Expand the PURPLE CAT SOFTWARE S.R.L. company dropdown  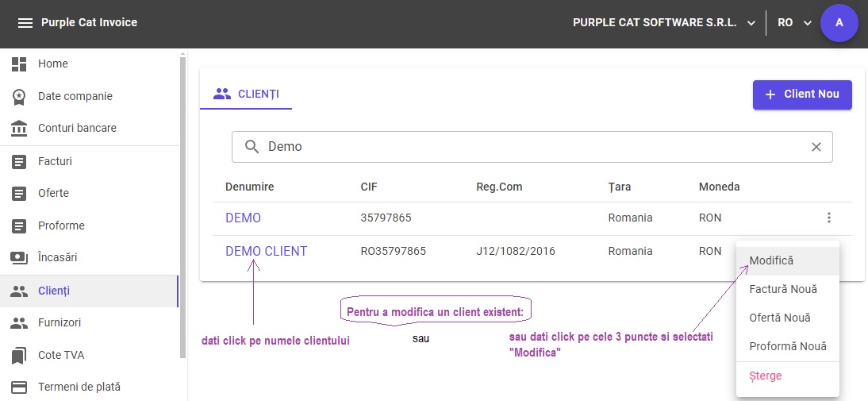(664, 23)
